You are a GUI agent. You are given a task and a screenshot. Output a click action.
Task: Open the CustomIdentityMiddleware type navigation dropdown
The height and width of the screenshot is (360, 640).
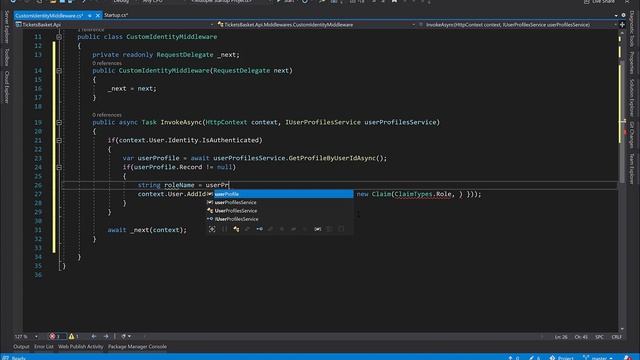click(316, 24)
